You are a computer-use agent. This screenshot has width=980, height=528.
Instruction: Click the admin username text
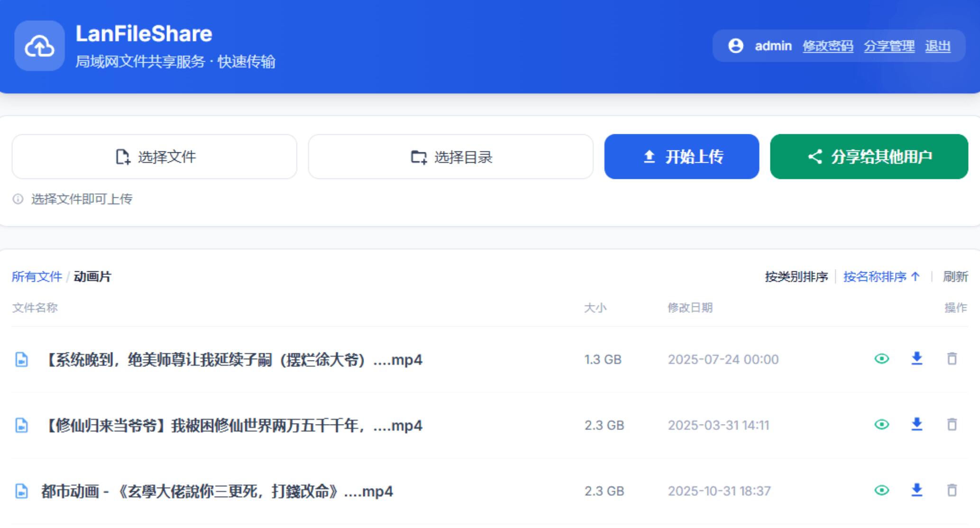[x=773, y=46]
